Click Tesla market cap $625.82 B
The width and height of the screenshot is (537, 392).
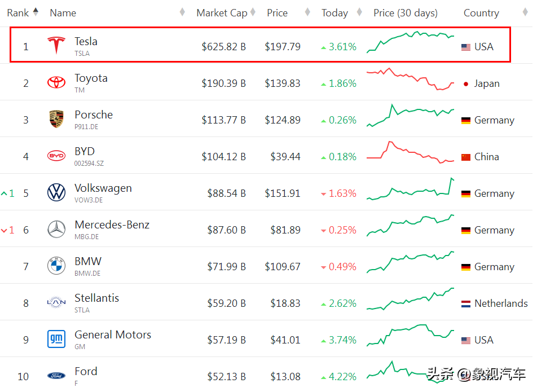(x=223, y=47)
